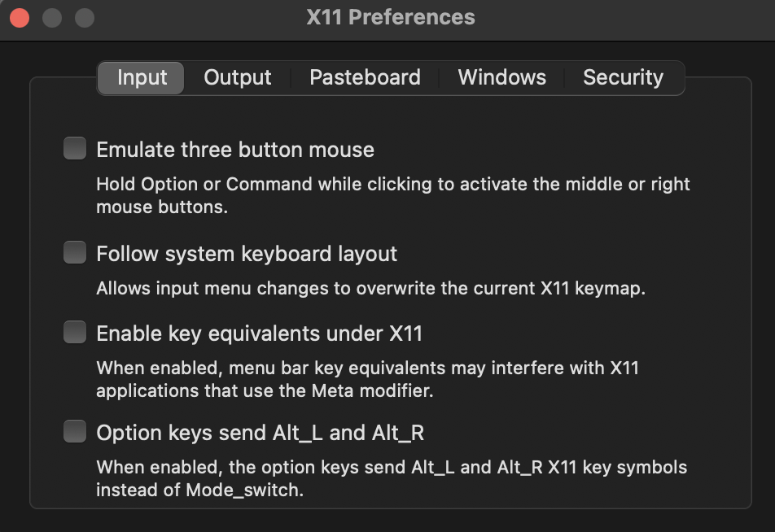Image resolution: width=775 pixels, height=532 pixels.
Task: Select the currently highlighted Input tab
Action: click(x=142, y=77)
